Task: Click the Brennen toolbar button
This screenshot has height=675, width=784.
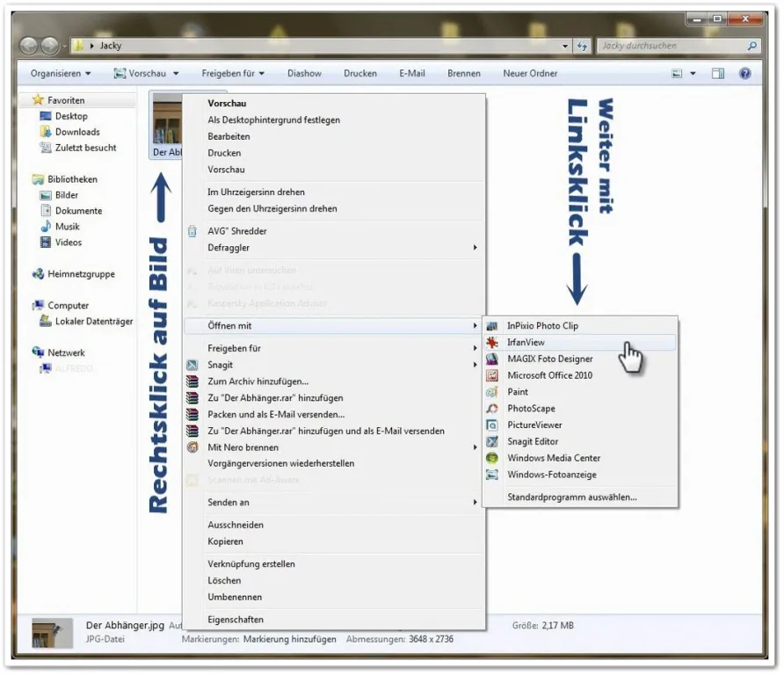Action: [464, 74]
